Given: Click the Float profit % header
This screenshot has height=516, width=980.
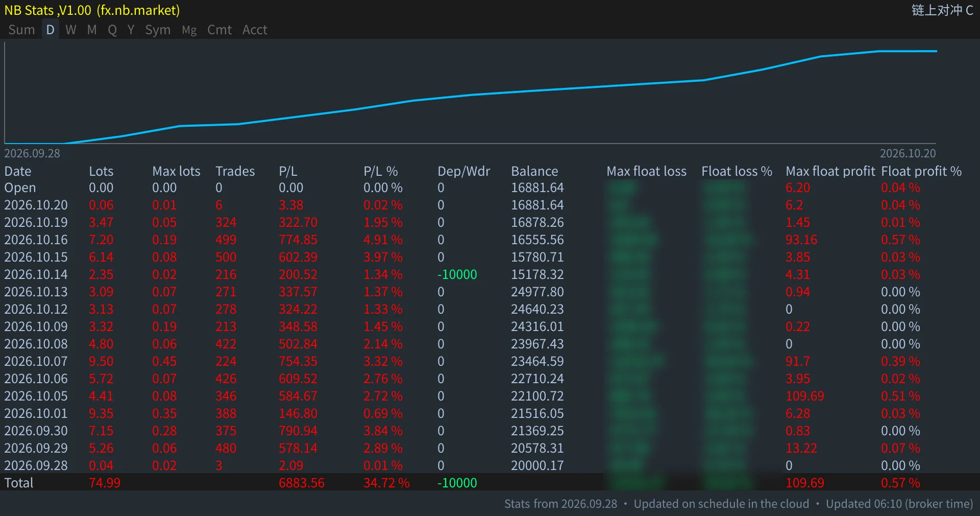Looking at the screenshot, I should coord(921,171).
